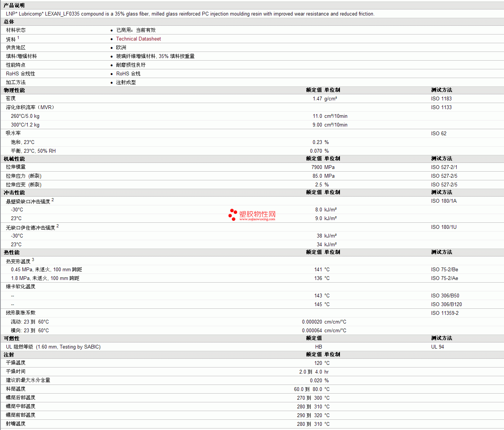Viewport: 504px width, 430px height.
Task: Click the ISO 75-2/Ae test method
Action: point(445,278)
